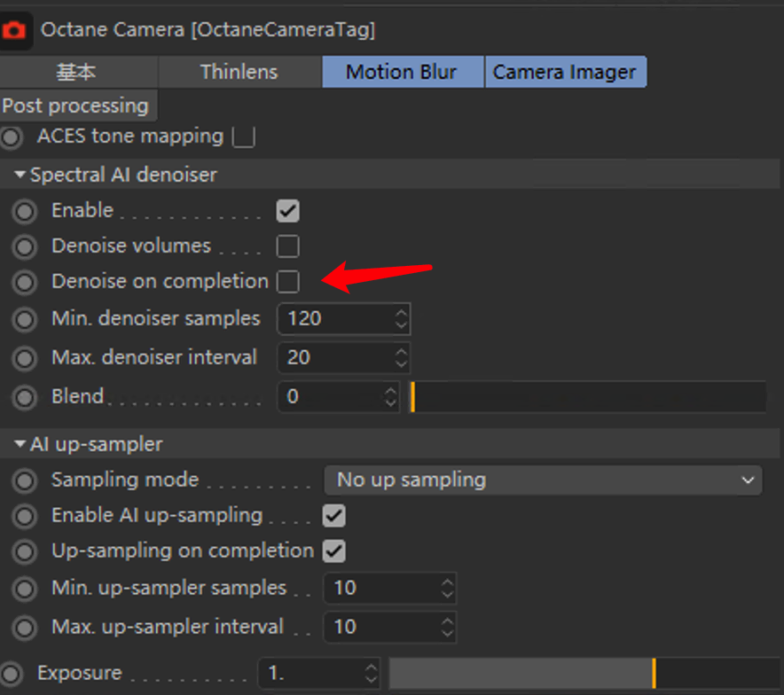Select the Motion Blur tab

pos(403,72)
